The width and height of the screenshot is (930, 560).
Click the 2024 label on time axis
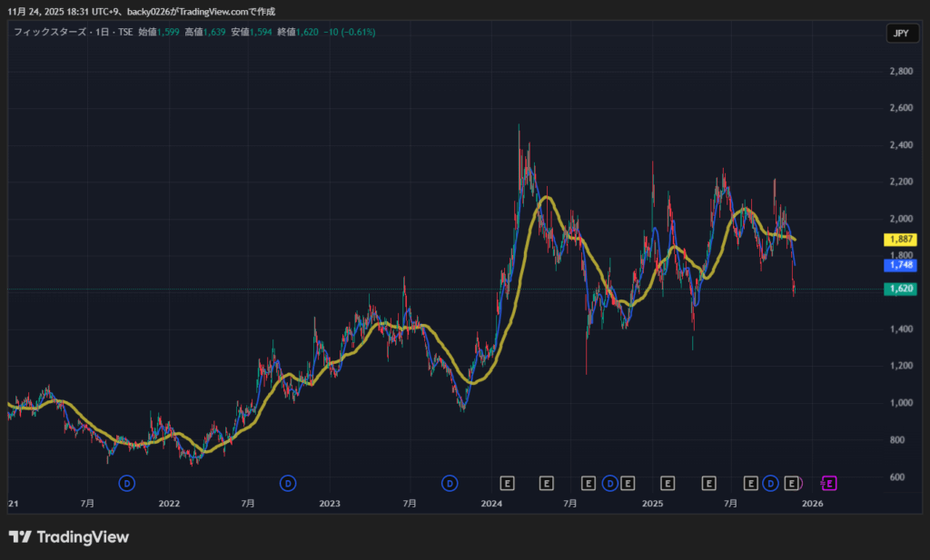[x=491, y=503]
